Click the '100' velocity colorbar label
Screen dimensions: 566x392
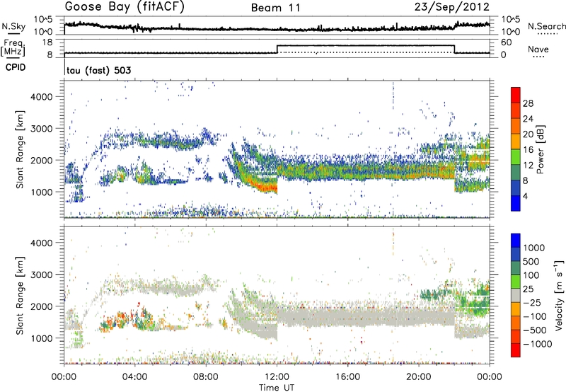pos(531,275)
